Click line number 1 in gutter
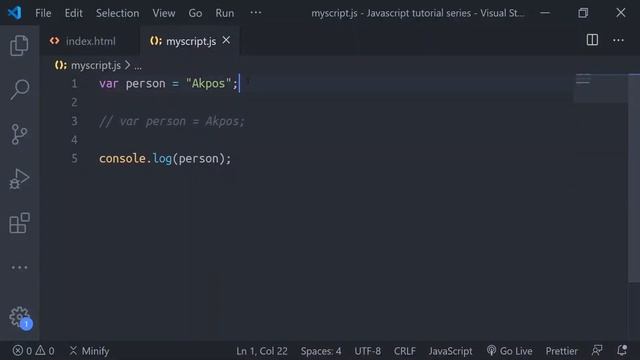640x360 pixels. 74,84
